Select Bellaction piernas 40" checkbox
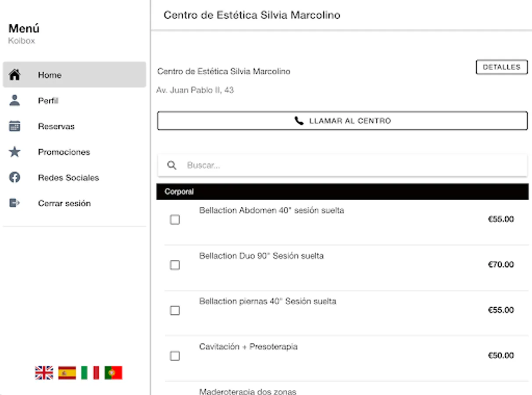Viewport: 532px width, 395px height. tap(175, 310)
